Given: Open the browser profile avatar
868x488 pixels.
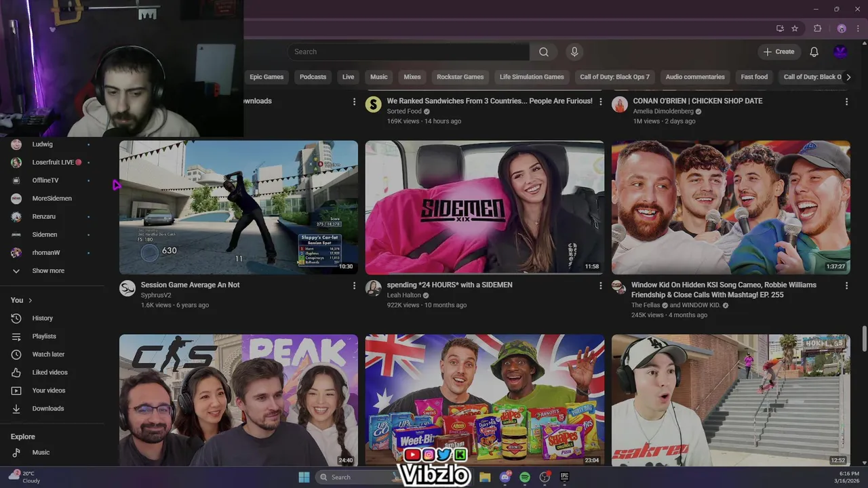Looking at the screenshot, I should (842, 28).
